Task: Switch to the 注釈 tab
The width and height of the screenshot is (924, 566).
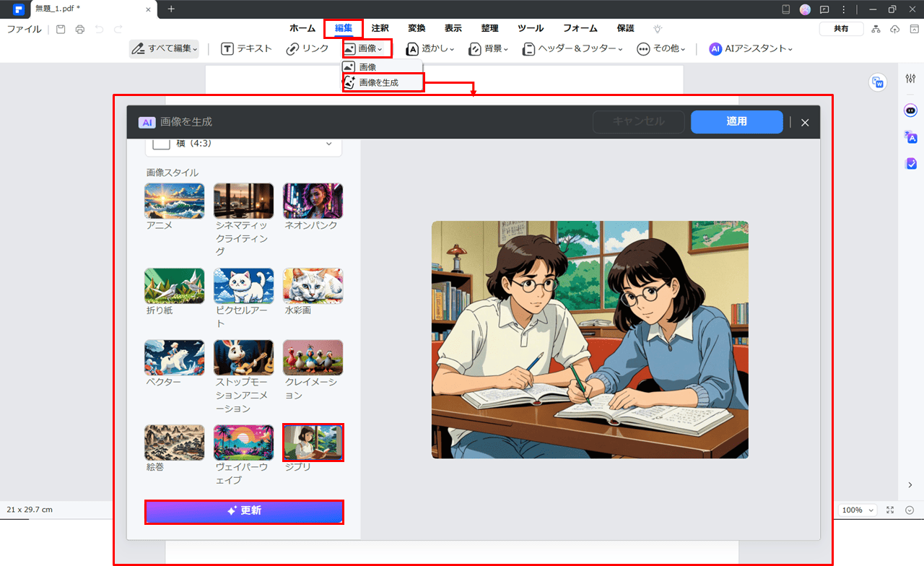Action: (x=380, y=28)
